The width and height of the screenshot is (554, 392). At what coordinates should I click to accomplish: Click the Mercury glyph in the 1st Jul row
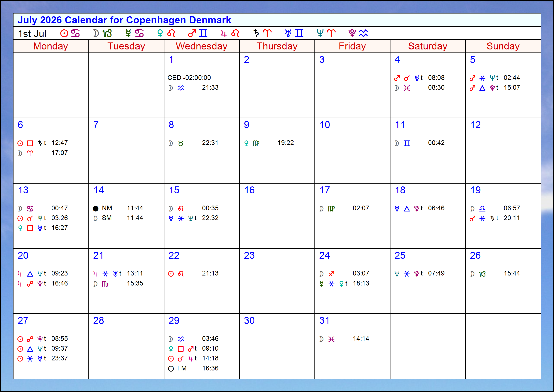click(128, 33)
